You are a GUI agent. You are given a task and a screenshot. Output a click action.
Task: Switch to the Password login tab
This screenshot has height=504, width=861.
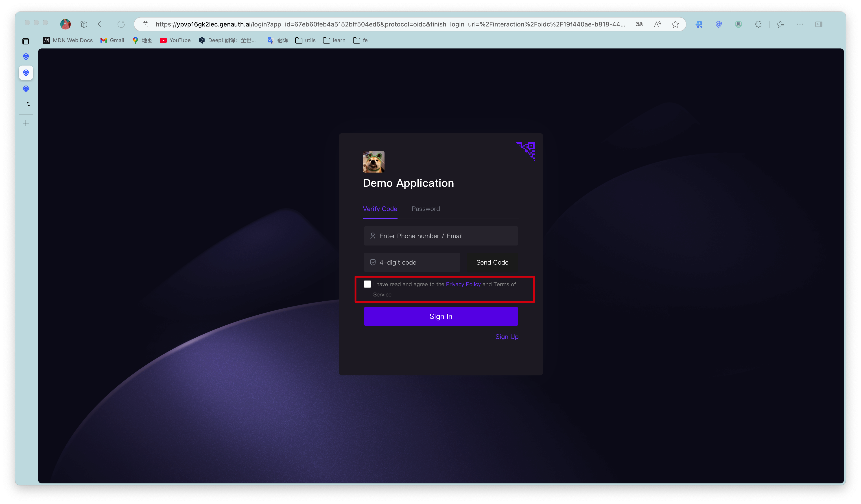pyautogui.click(x=425, y=209)
